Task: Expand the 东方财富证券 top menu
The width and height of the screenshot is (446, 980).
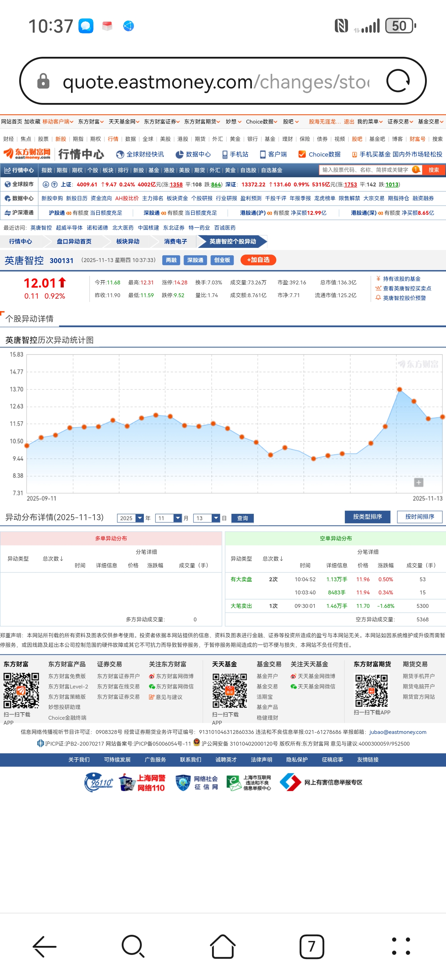Action: point(162,122)
